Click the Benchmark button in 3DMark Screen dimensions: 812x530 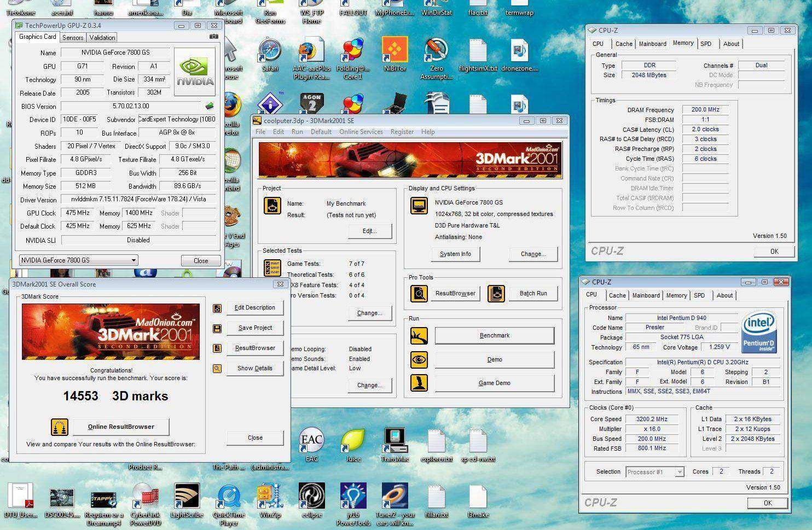tap(495, 336)
